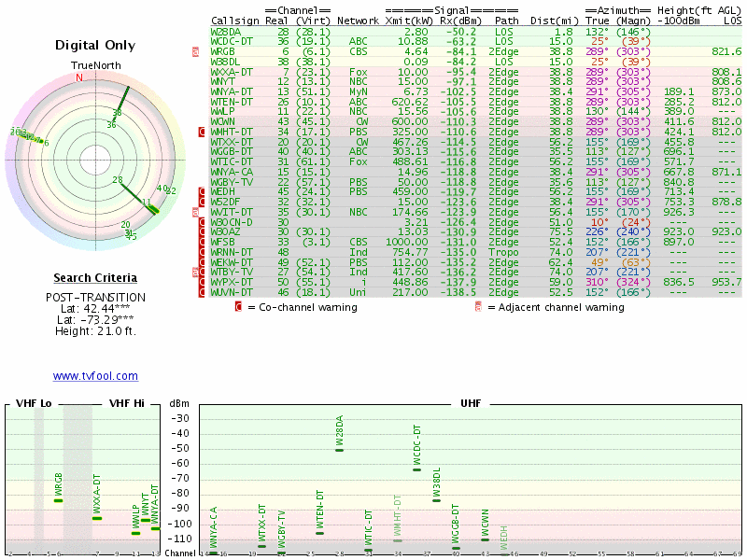The width and height of the screenshot is (747, 560).
Task: Click the WXXA-DT marker in VHF Hi chart
Action: [x=97, y=518]
